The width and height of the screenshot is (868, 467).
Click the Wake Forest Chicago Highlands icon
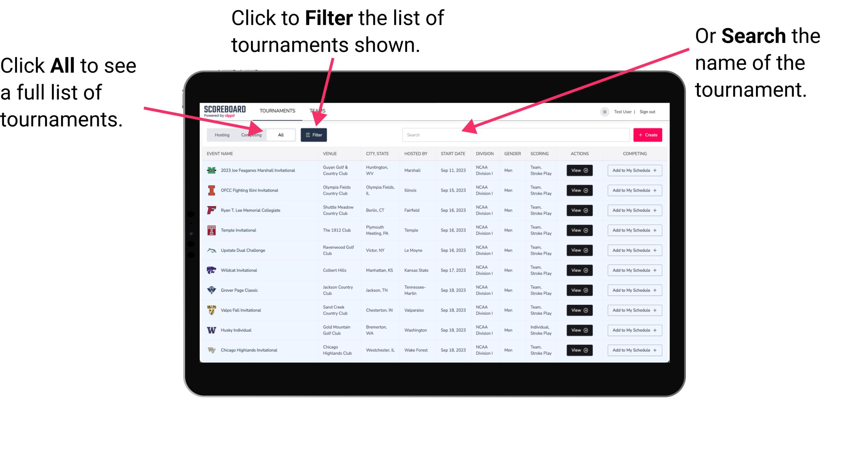click(x=212, y=350)
